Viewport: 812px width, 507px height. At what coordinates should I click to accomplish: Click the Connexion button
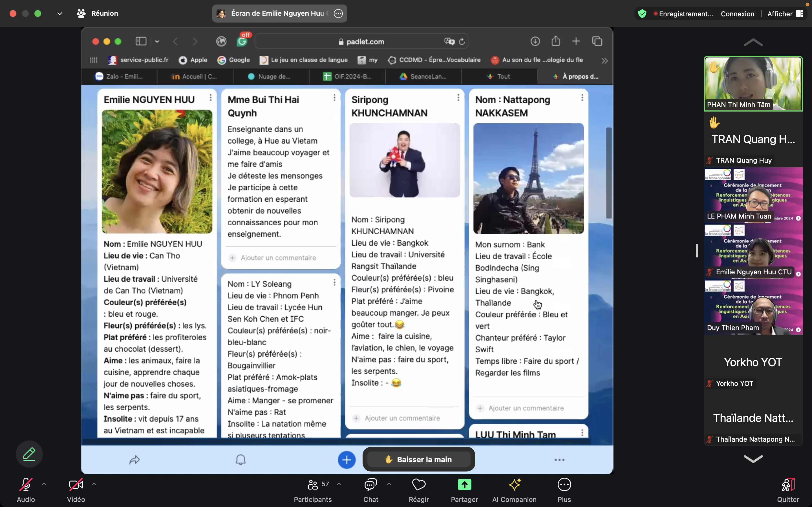[x=737, y=14]
